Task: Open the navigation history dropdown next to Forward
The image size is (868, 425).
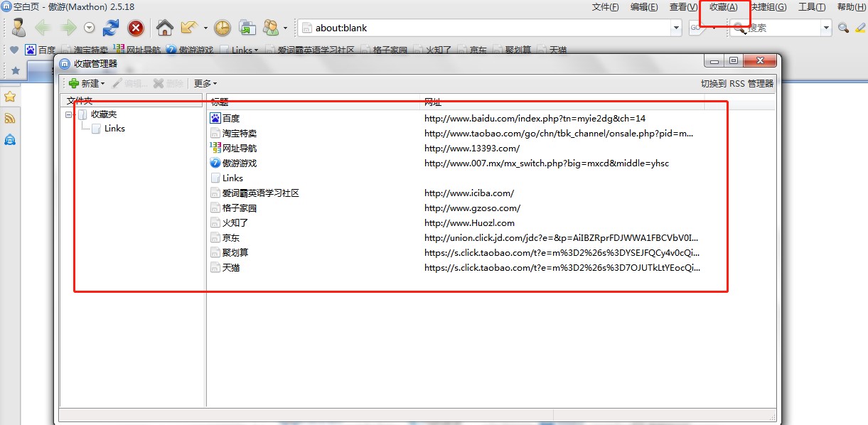Action: tap(89, 28)
